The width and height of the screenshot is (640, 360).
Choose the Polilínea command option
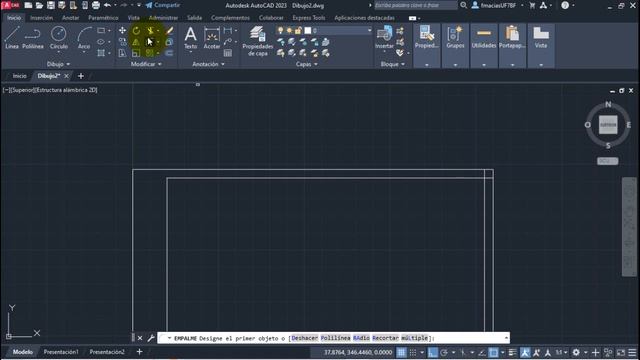coord(336,338)
